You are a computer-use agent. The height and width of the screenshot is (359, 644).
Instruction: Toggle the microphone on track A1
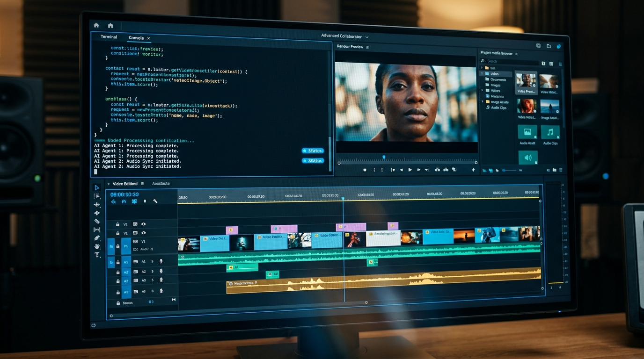coord(161,261)
